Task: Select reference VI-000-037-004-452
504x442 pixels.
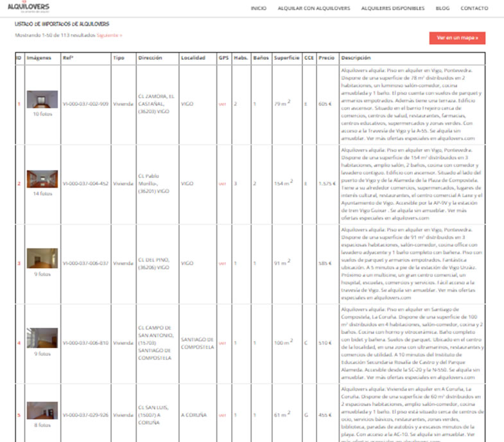Action: [85, 184]
